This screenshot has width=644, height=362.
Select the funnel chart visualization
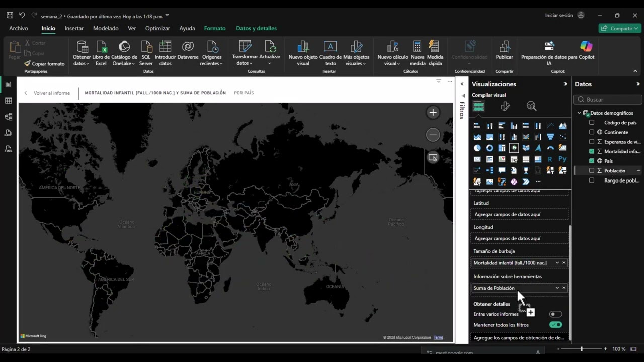[550, 137]
